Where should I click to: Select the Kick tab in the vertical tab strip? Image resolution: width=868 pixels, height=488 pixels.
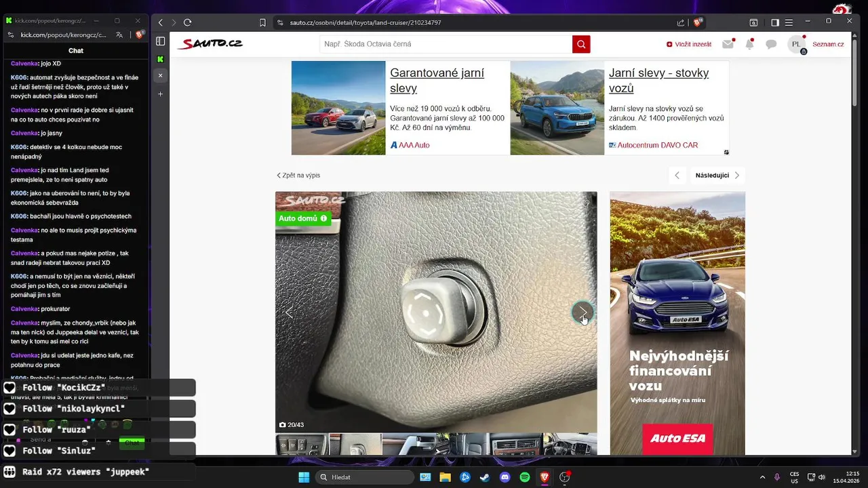coord(161,60)
